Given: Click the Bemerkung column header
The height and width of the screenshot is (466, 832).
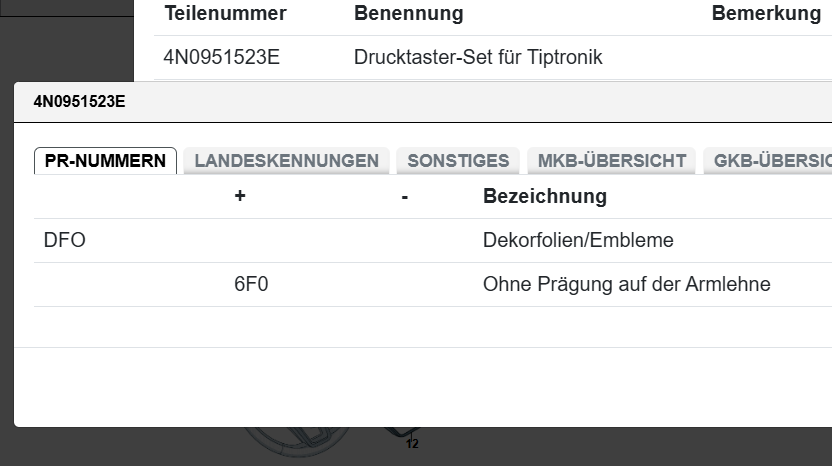Looking at the screenshot, I should tap(766, 14).
